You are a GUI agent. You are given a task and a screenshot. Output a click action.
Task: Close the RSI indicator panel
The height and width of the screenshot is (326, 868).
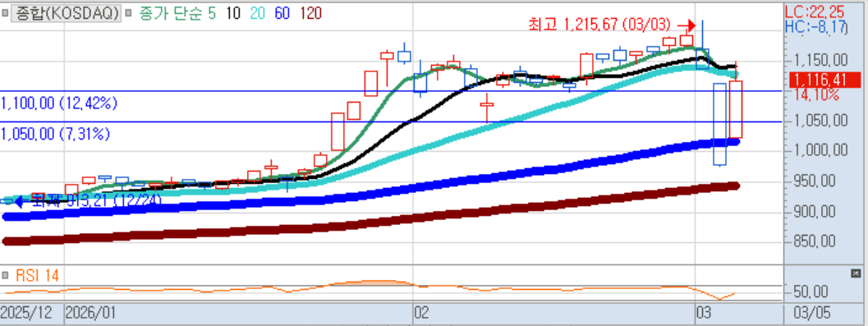856,273
